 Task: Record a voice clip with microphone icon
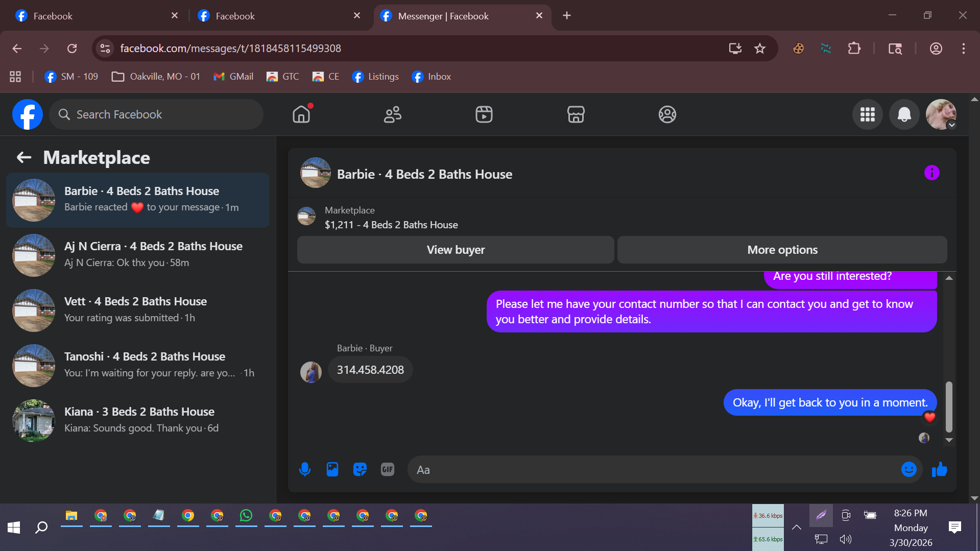tap(305, 469)
